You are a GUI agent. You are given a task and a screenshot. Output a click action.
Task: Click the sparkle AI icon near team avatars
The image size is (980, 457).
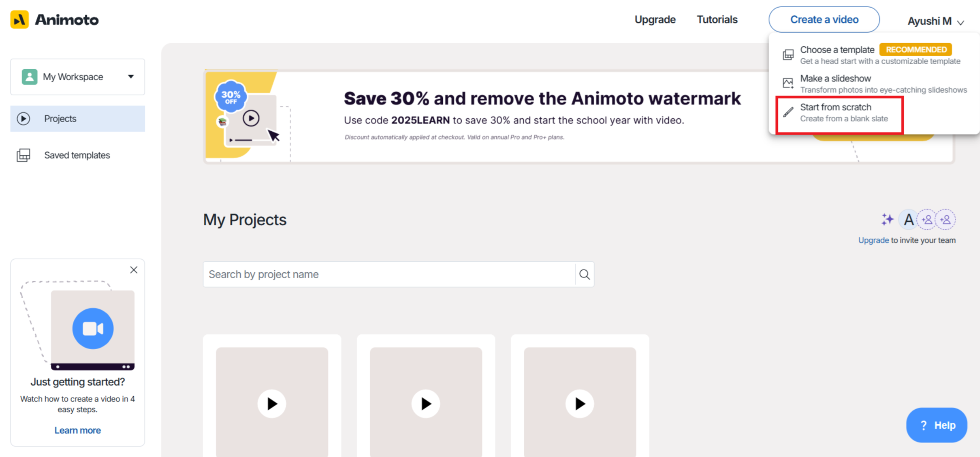[887, 219]
